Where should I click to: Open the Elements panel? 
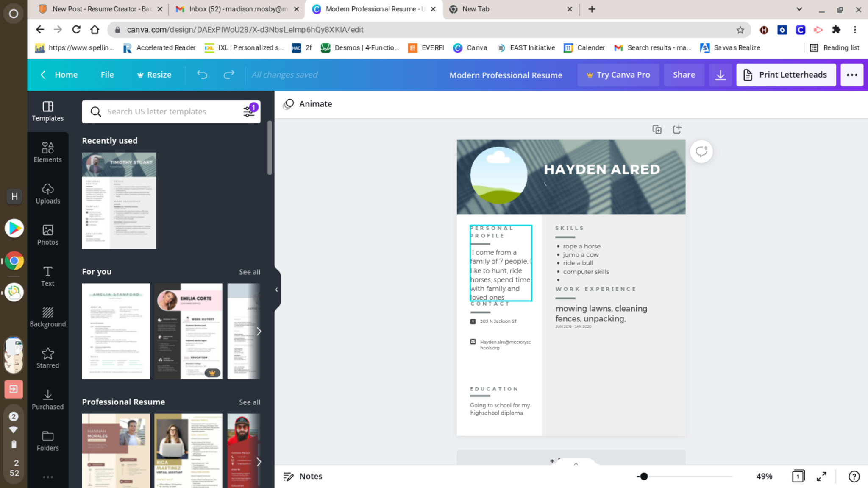tap(47, 152)
